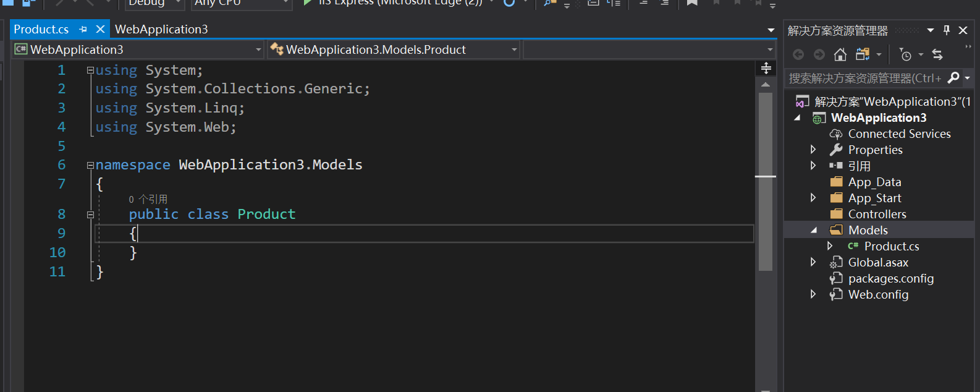Click the sync with active document icon
This screenshot has height=392, width=980.
(x=937, y=55)
